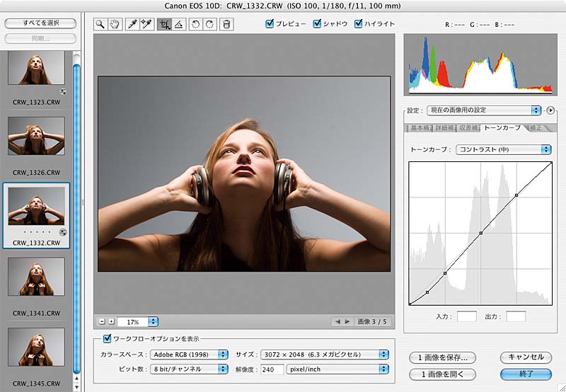
Task: Click the trash delete icon
Action: coord(226,24)
